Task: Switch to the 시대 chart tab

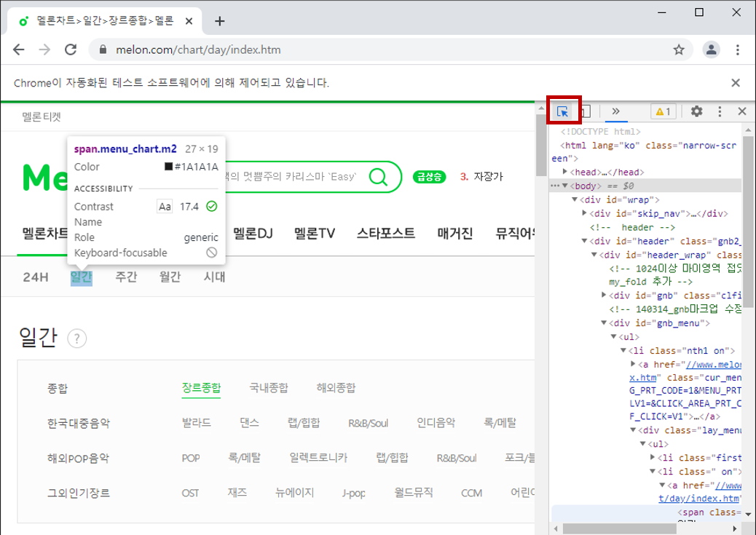Action: (x=215, y=277)
